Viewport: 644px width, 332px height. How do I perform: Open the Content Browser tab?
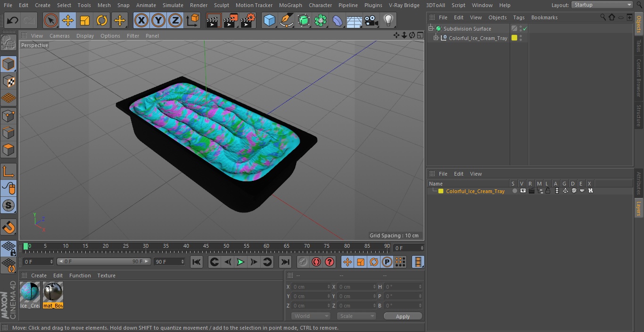pos(639,77)
